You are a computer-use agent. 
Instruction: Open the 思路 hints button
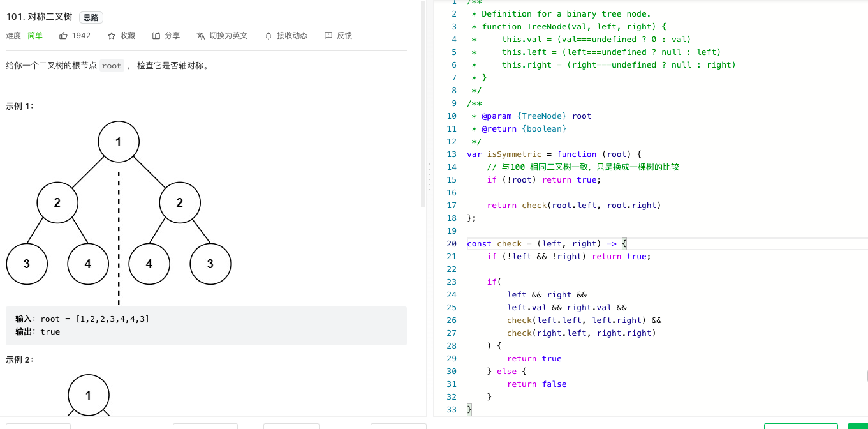(x=91, y=18)
